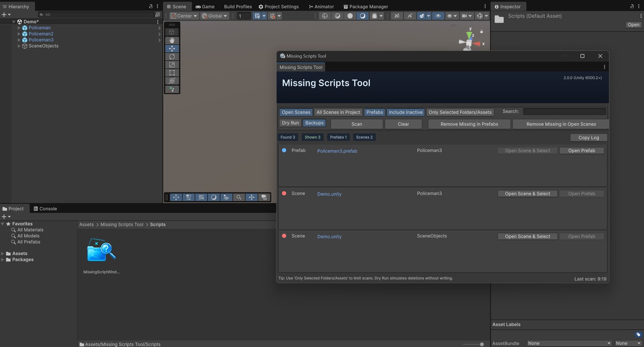Expand Policeman2 in Hierarchy
This screenshot has height=347, width=644.
[19, 34]
